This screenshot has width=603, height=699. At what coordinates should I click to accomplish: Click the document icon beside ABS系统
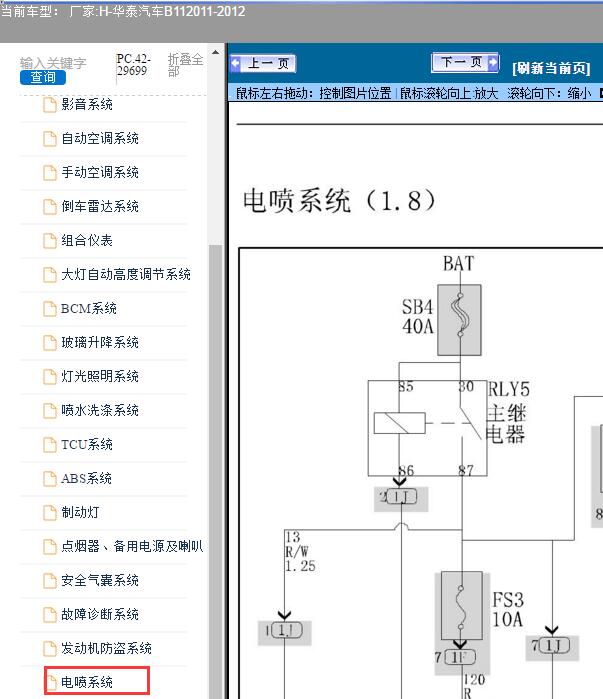tap(50, 478)
